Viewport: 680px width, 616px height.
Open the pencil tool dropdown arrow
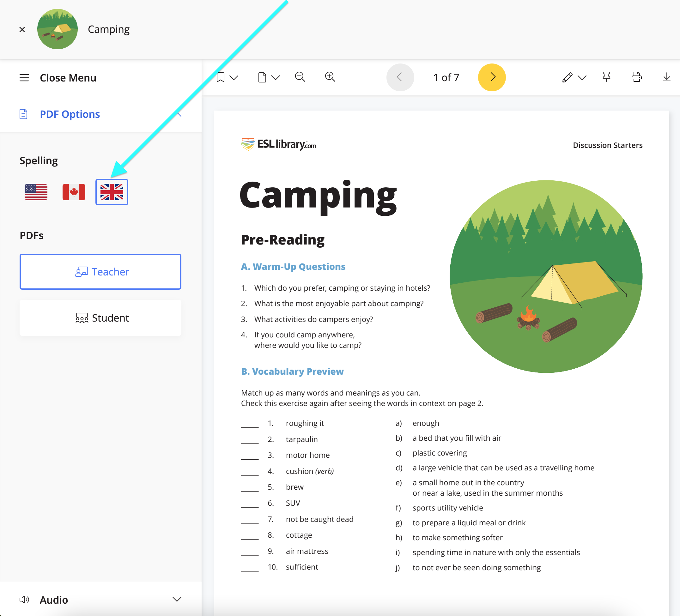[582, 78]
